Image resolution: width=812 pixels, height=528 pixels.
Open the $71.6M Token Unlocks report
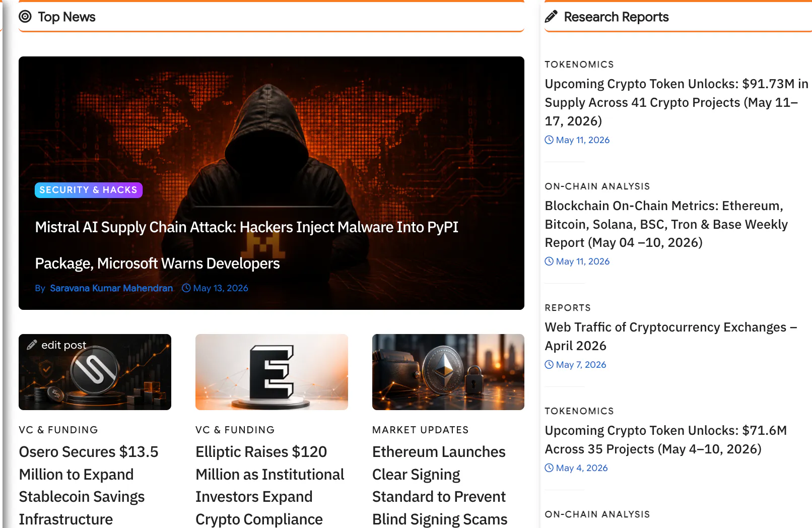coord(666,440)
